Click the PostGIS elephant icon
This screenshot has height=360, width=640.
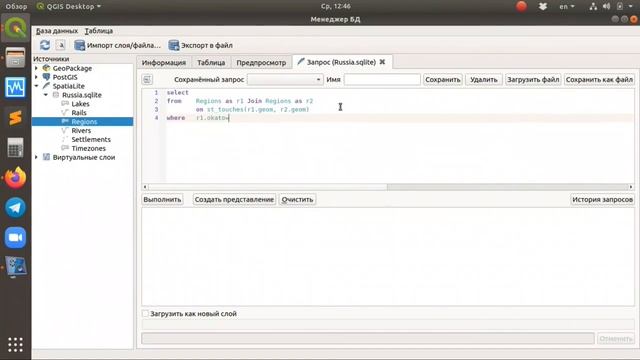(x=46, y=77)
